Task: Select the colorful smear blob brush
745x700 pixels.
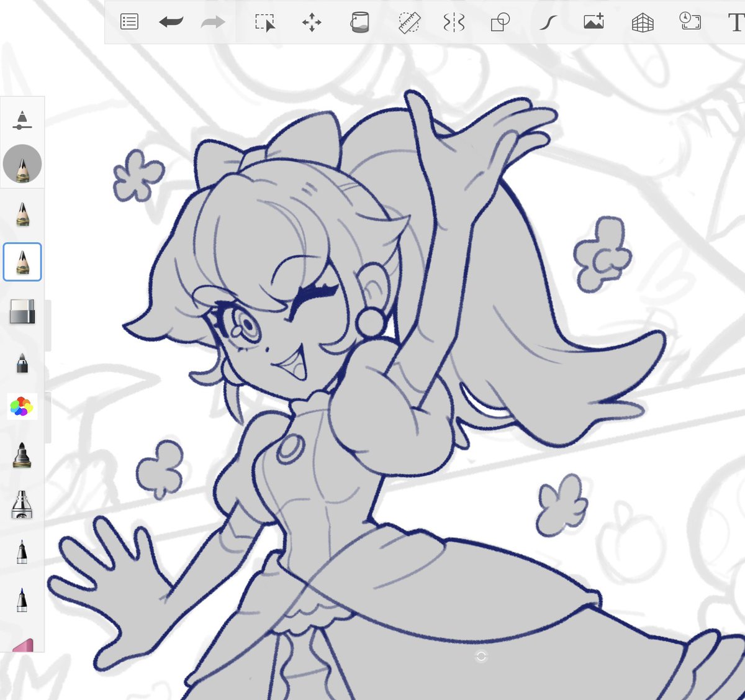Action: pos(22,407)
